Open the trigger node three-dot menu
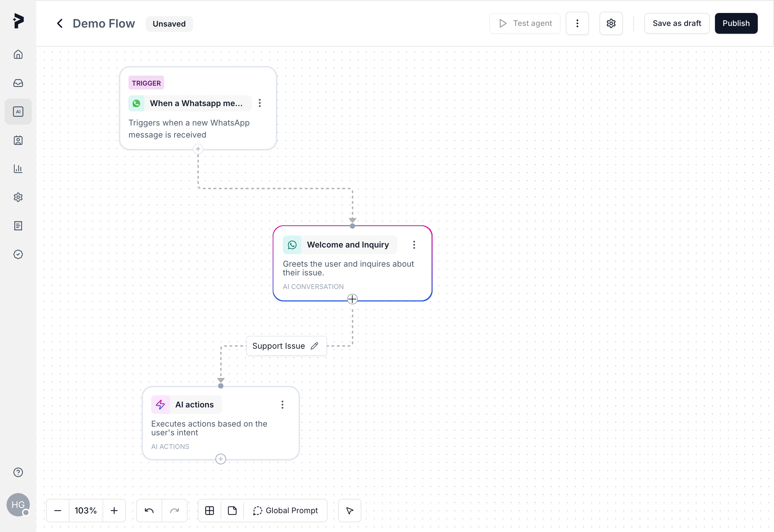The image size is (774, 532). pos(259,103)
